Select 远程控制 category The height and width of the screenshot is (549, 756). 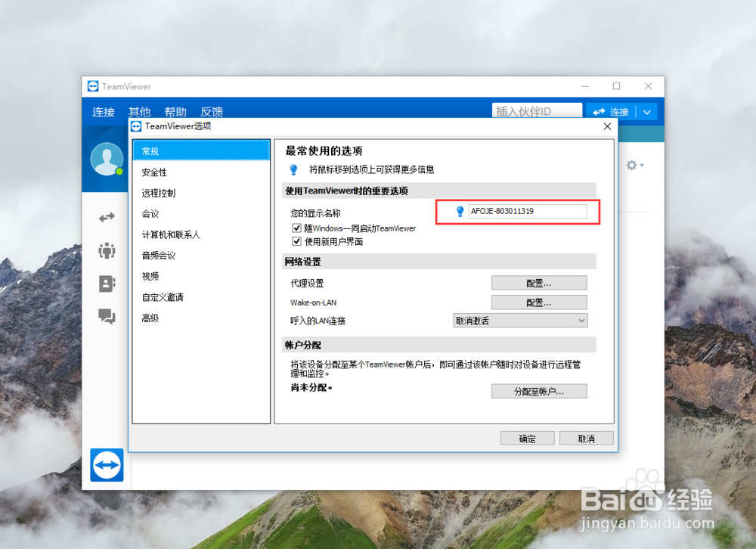click(x=201, y=193)
